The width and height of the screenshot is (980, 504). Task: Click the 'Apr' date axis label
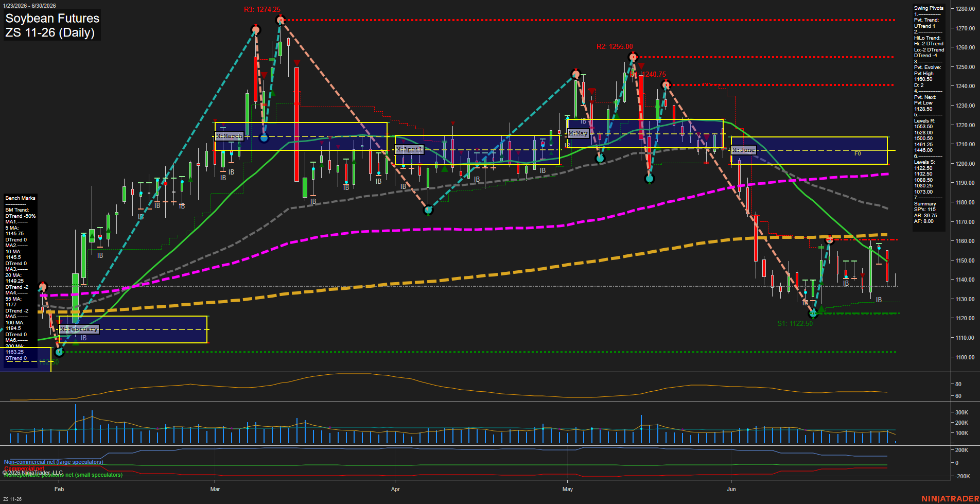pos(395,489)
